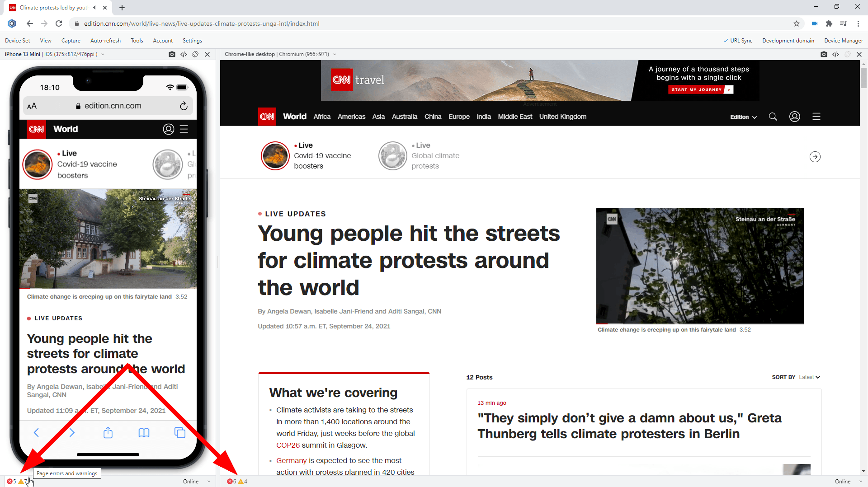Toggle the URL Sync option

point(738,41)
